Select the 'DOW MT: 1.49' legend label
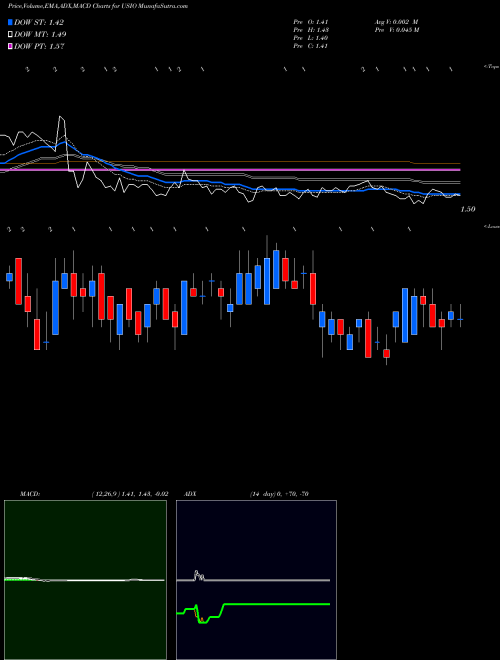Viewport: 500px width, 660px height. pyautogui.click(x=40, y=35)
